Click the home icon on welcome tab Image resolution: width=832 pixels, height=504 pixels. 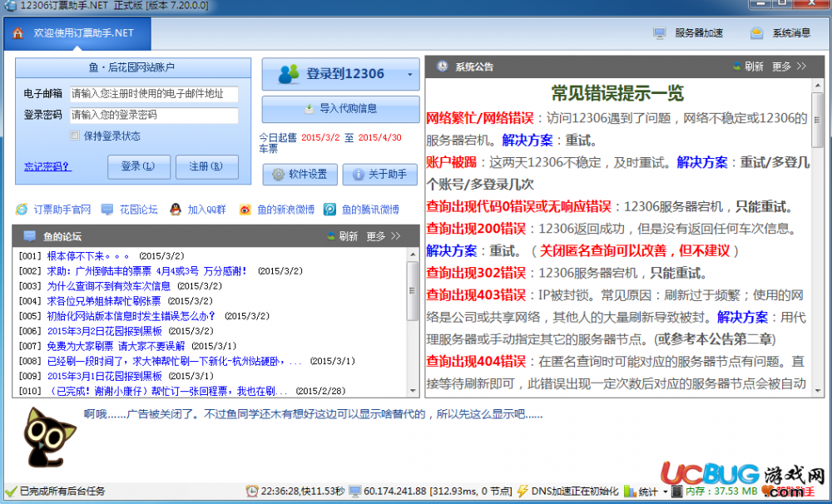[x=18, y=33]
